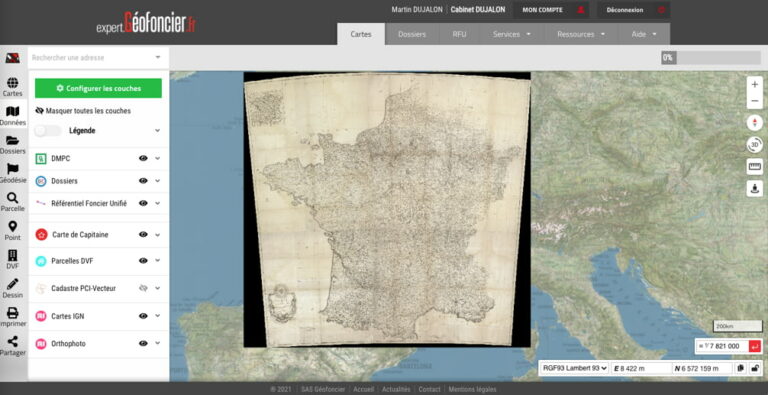Screen dimensions: 768x395
Task: Expand the Parcelles DVF options
Action: [158, 261]
